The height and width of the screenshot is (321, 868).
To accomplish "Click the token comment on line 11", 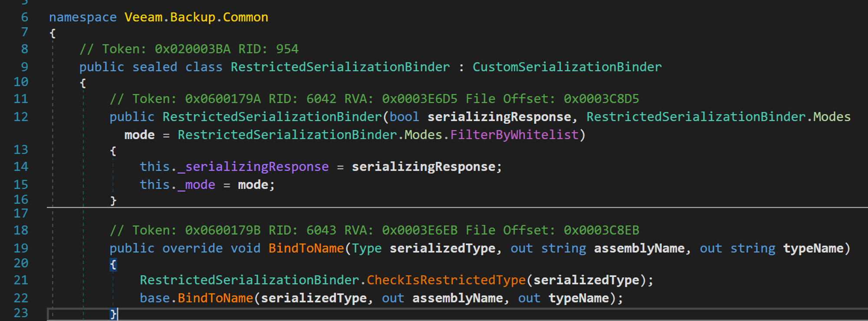I will [375, 99].
